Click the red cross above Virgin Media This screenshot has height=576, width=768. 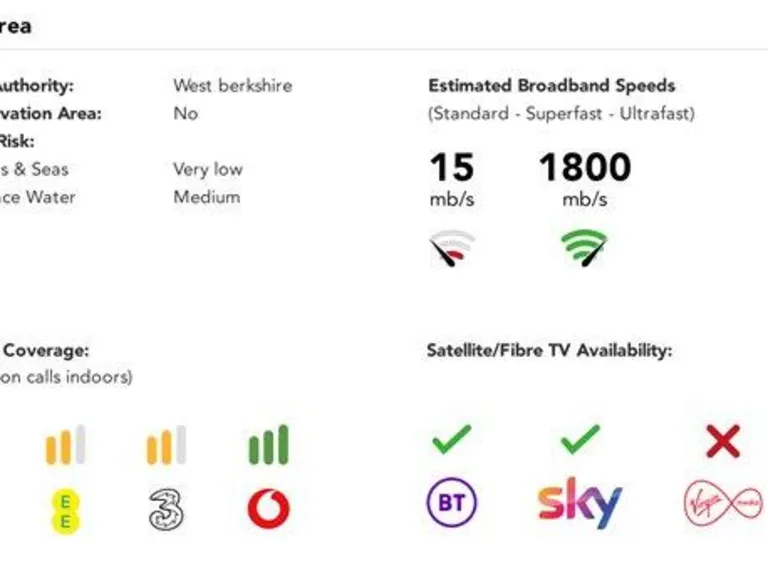pos(722,440)
